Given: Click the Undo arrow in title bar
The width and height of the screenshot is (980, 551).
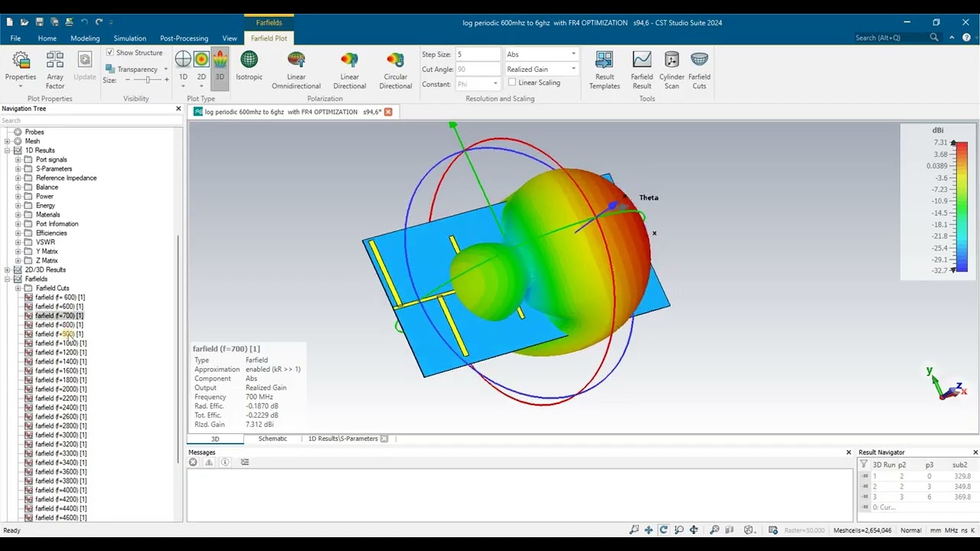Looking at the screenshot, I should click(84, 22).
